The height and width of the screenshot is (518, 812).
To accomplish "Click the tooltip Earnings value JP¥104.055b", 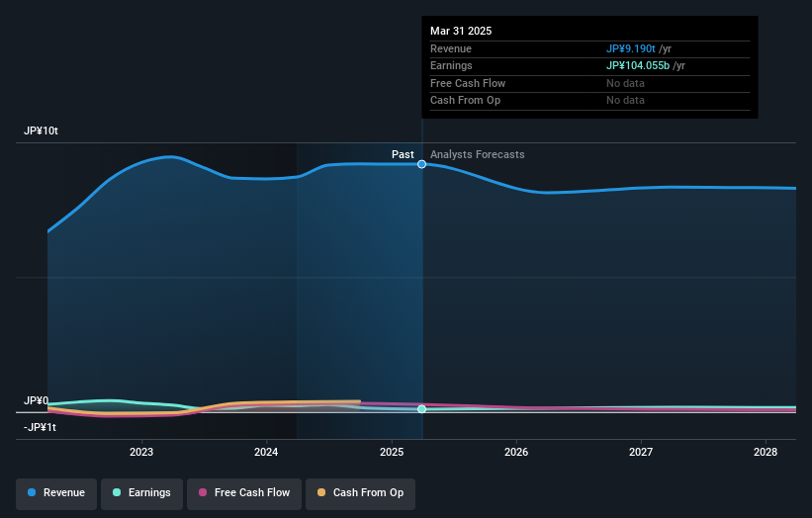I will coord(638,65).
